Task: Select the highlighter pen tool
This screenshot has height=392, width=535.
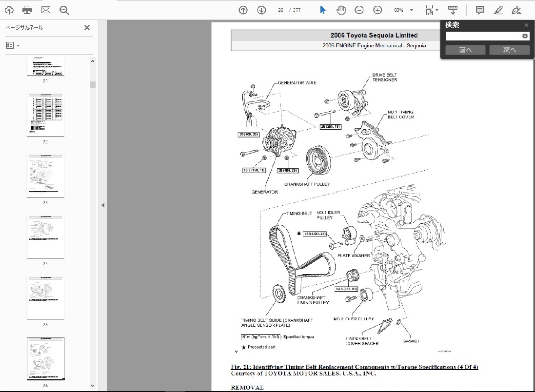Action: click(498, 10)
